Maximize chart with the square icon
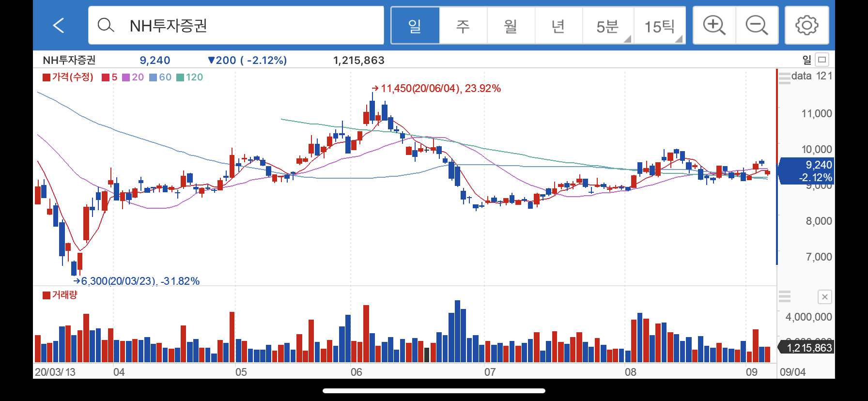868x401 pixels. (822, 60)
